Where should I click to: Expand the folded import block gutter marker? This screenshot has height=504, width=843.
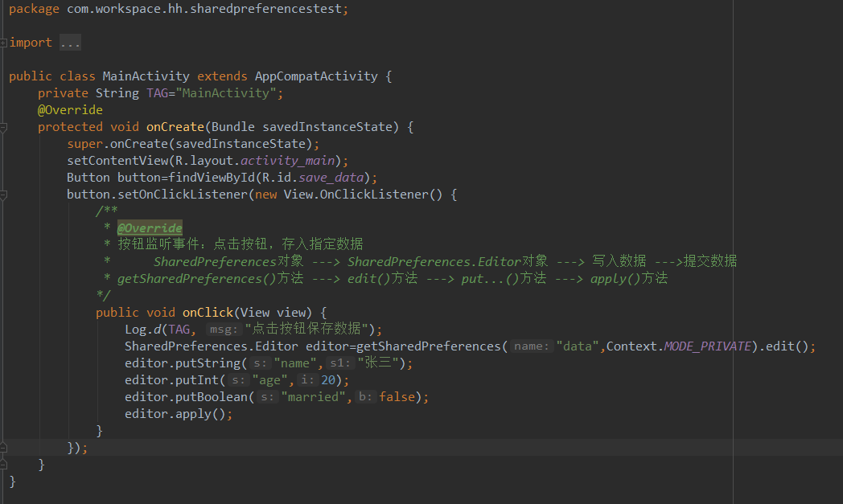[x=3, y=43]
